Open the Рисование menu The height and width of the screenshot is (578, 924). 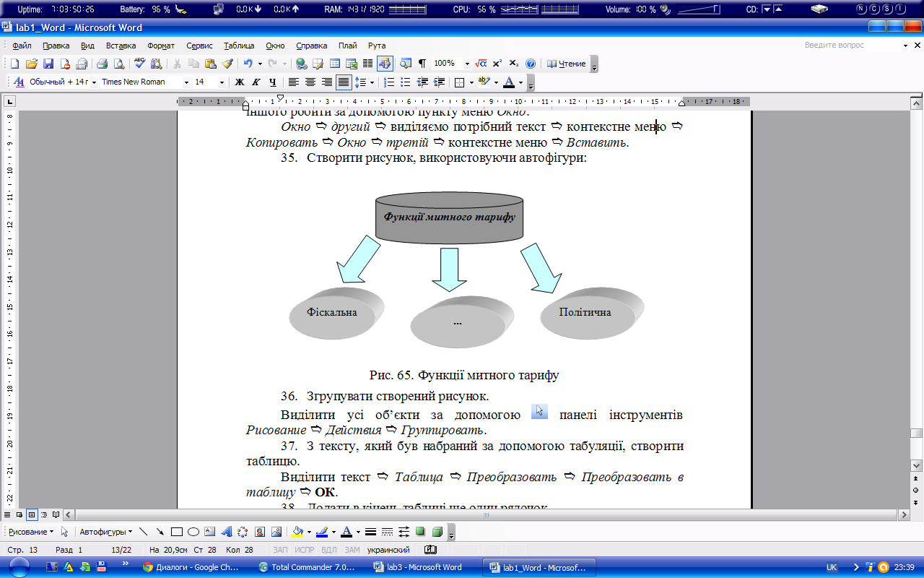(30, 532)
